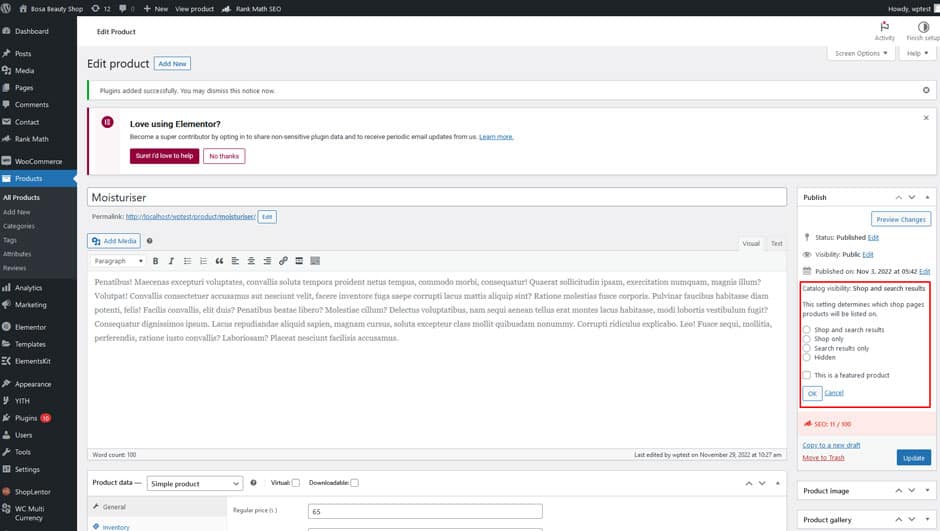Viewport: 940px width, 531px height.
Task: Click No thanks button
Action: [224, 156]
